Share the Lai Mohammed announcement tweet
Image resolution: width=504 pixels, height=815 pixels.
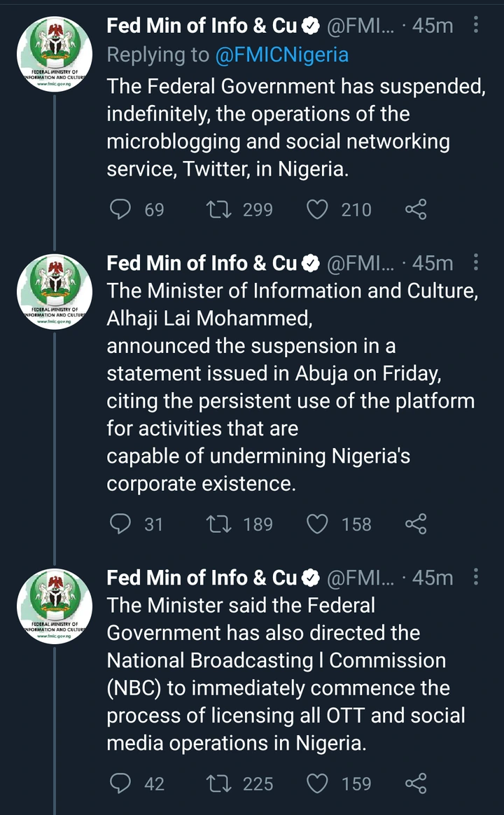(x=416, y=524)
